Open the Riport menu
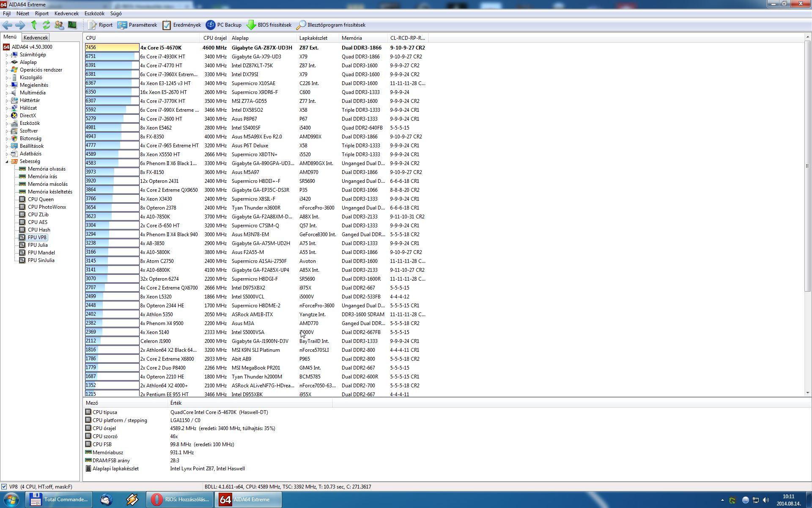812x508 pixels. click(x=42, y=14)
